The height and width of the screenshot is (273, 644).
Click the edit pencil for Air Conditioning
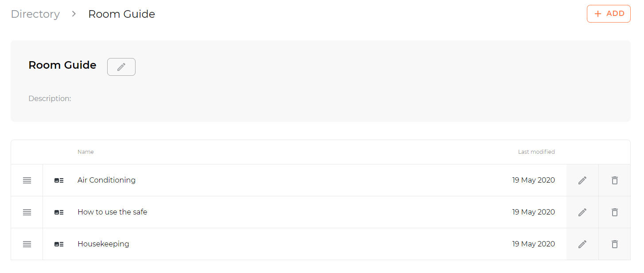click(582, 180)
